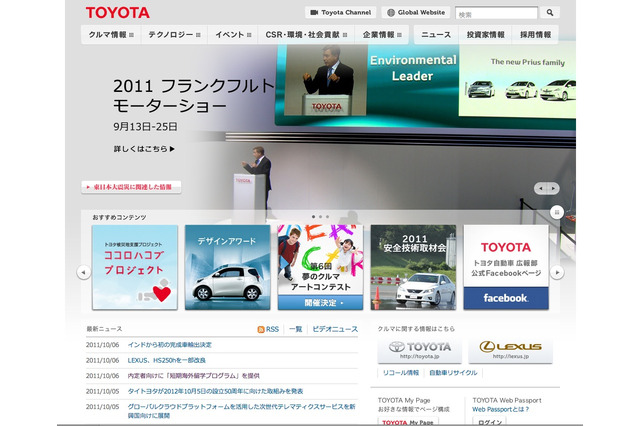Go to 採用情報 section

click(x=535, y=35)
